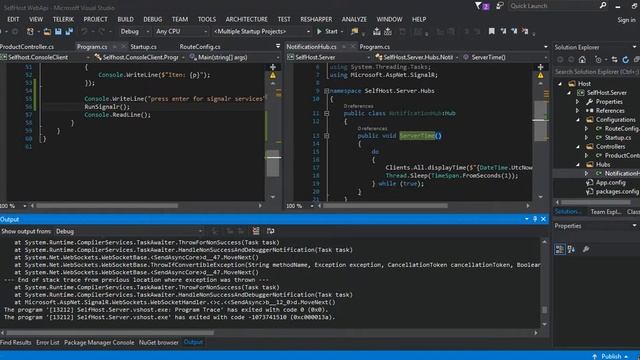Collapse the Controllers folder
The image size is (640, 360).
coord(578,147)
